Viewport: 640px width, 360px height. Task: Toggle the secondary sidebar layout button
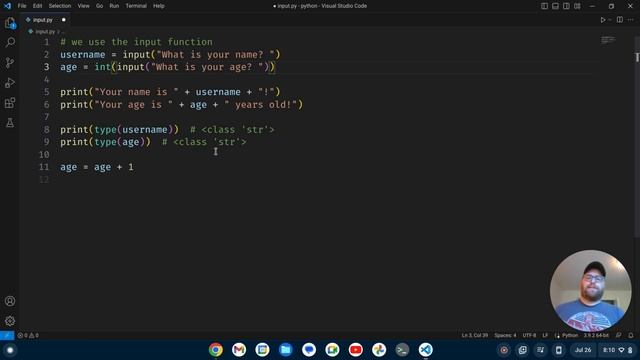tap(566, 6)
